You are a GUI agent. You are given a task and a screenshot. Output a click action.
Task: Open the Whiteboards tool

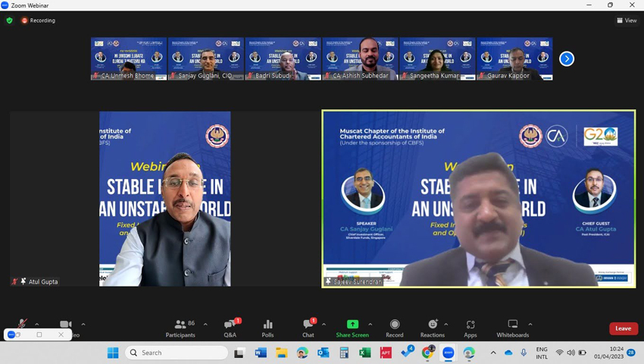point(512,328)
